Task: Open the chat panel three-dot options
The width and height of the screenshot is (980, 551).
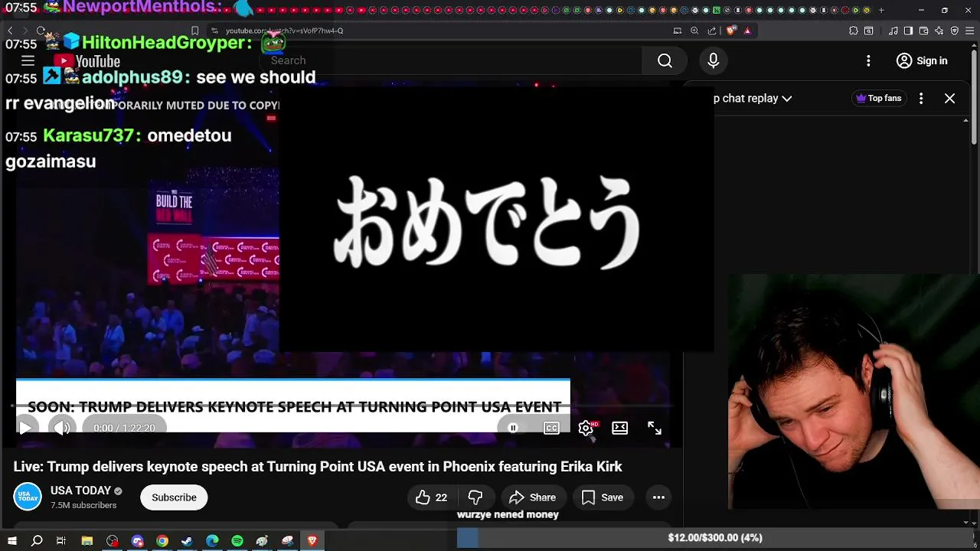Action: (921, 98)
